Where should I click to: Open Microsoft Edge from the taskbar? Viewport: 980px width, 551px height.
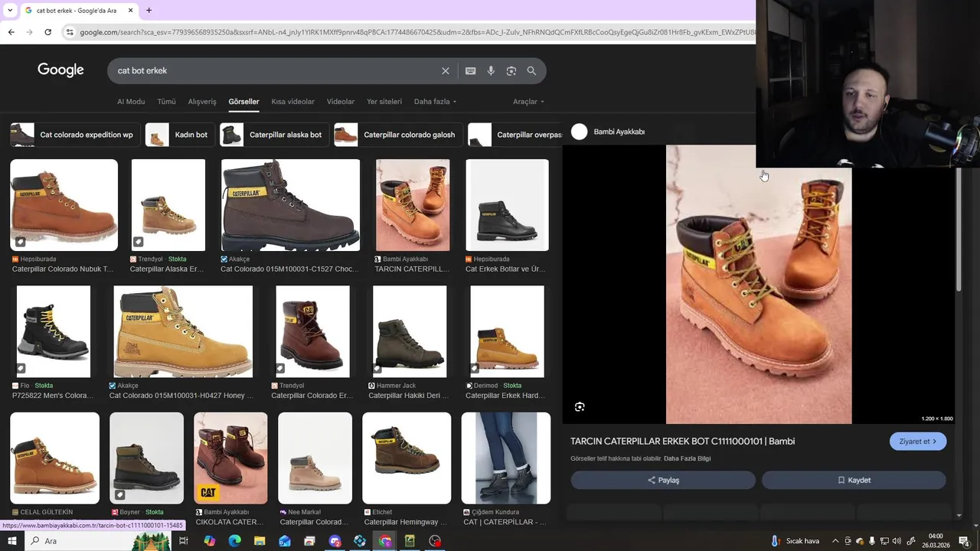click(x=234, y=541)
